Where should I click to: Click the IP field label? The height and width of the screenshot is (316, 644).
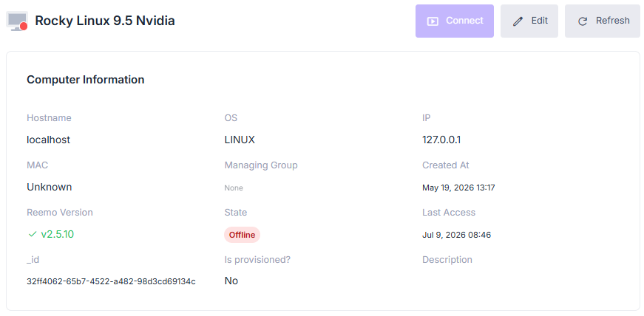click(x=427, y=118)
